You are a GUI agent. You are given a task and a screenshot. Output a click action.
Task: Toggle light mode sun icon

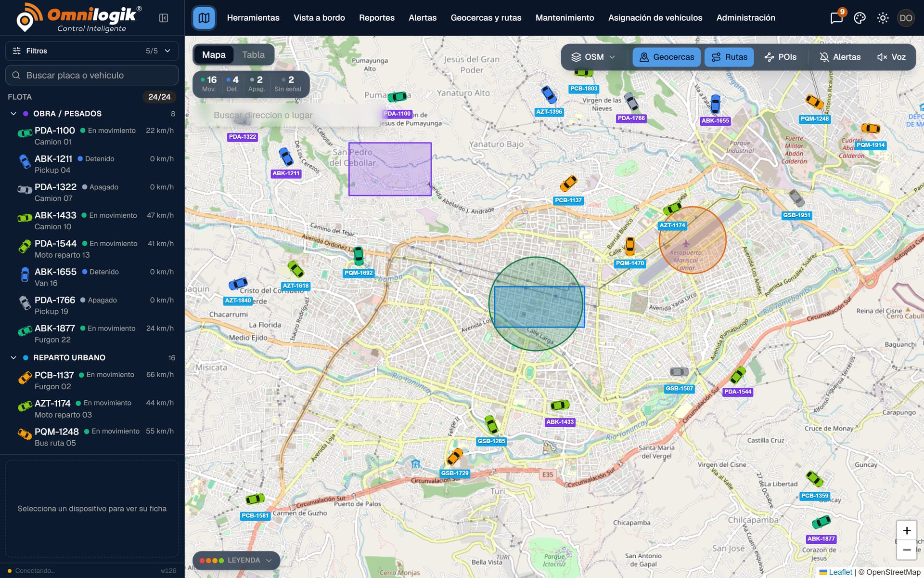pos(883,18)
